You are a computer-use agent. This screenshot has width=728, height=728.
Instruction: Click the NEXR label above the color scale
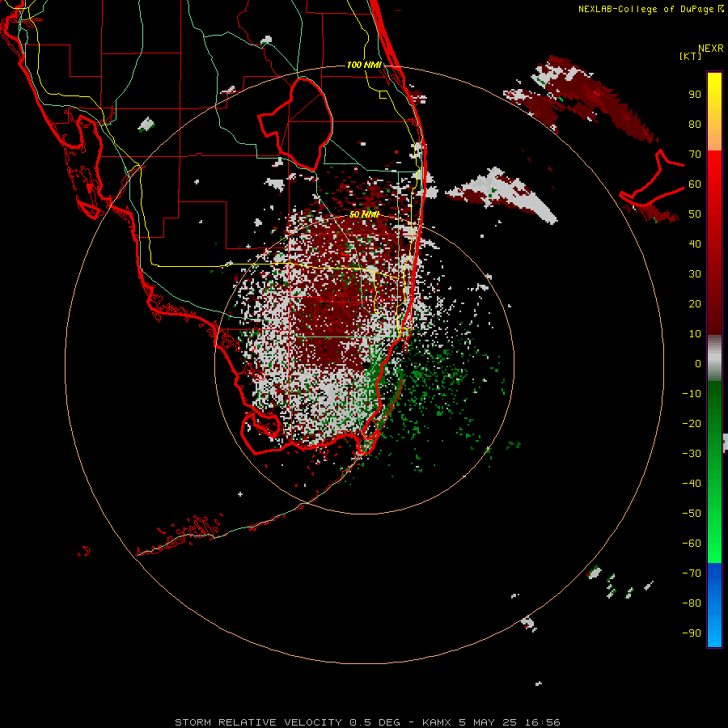pyautogui.click(x=711, y=49)
